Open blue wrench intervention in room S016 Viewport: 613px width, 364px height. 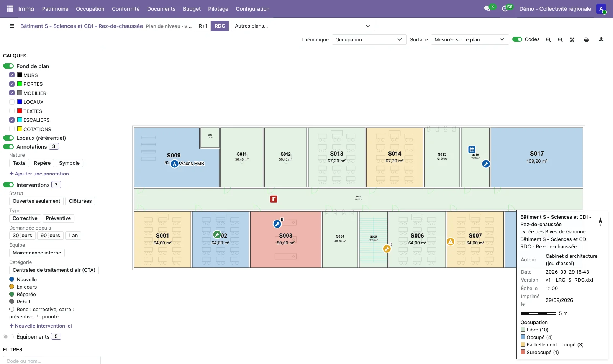tap(486, 164)
